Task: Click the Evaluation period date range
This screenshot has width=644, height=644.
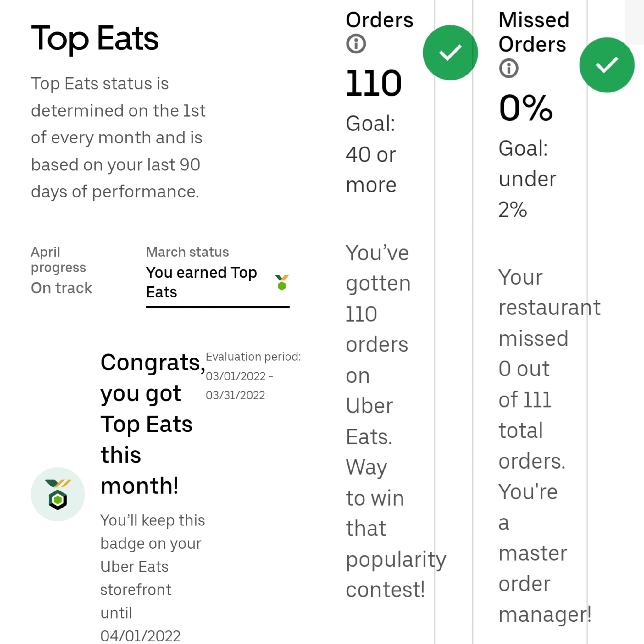Action: click(239, 385)
